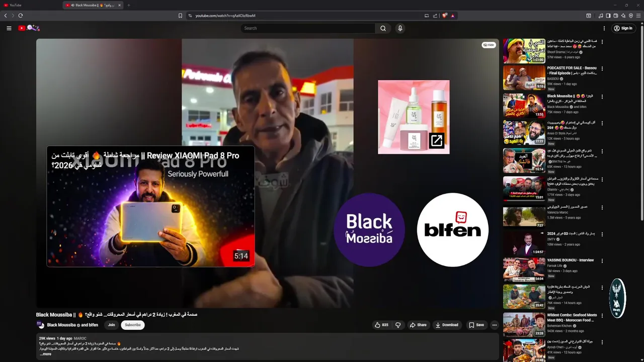644x362 pixels.
Task: Open Anas Cr Style 22:22 video thumbnail
Action: pyautogui.click(x=524, y=133)
